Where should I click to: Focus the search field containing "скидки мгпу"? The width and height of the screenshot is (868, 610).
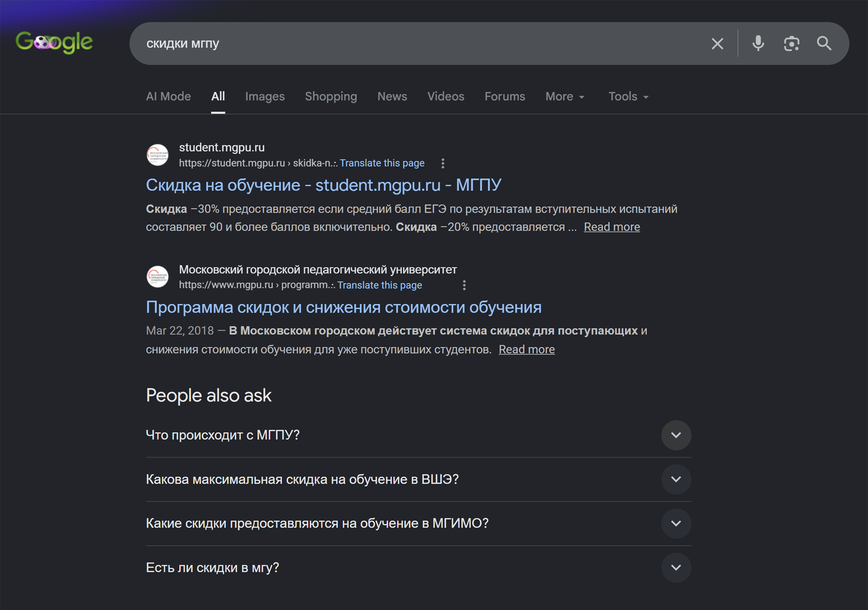(420, 43)
